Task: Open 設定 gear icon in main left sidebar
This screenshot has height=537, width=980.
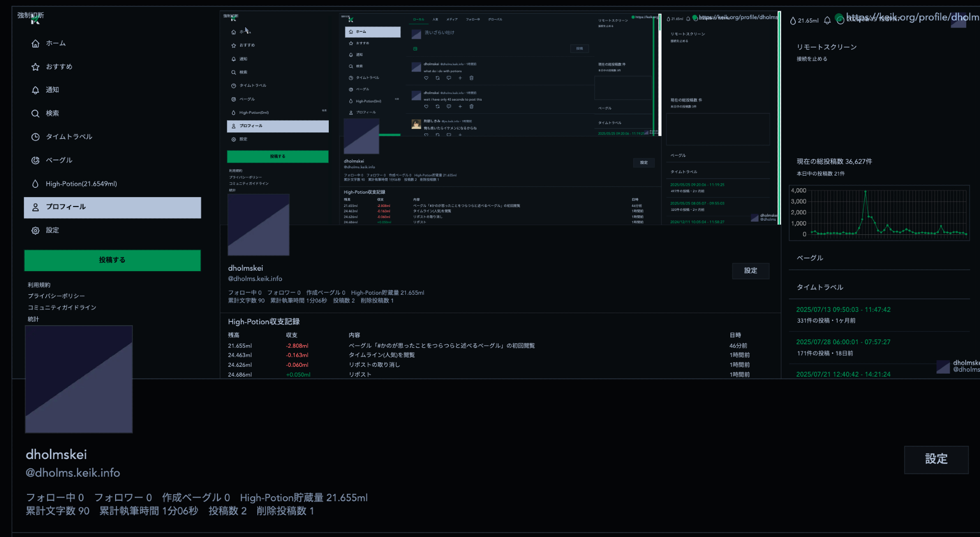Action: pos(35,230)
